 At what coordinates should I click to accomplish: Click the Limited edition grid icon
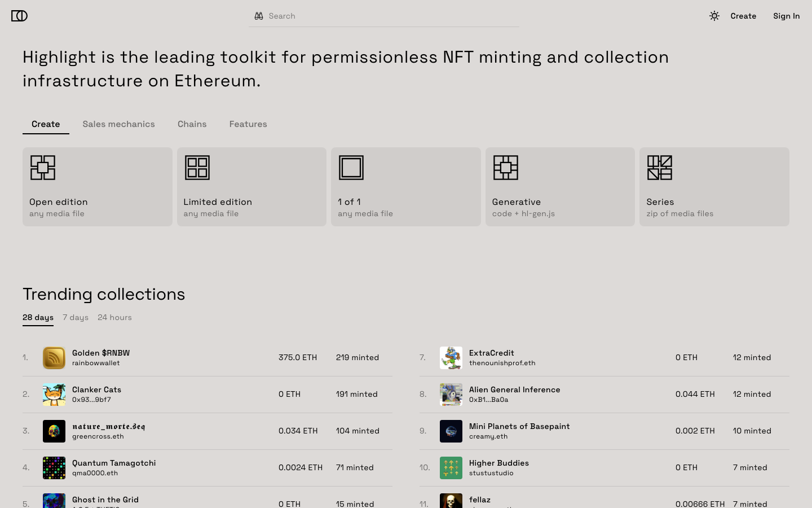tap(197, 168)
